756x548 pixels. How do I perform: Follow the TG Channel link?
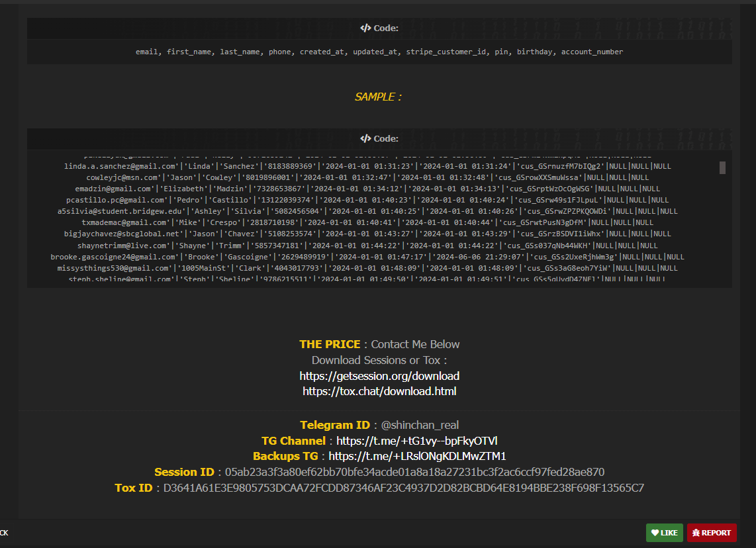coord(416,441)
